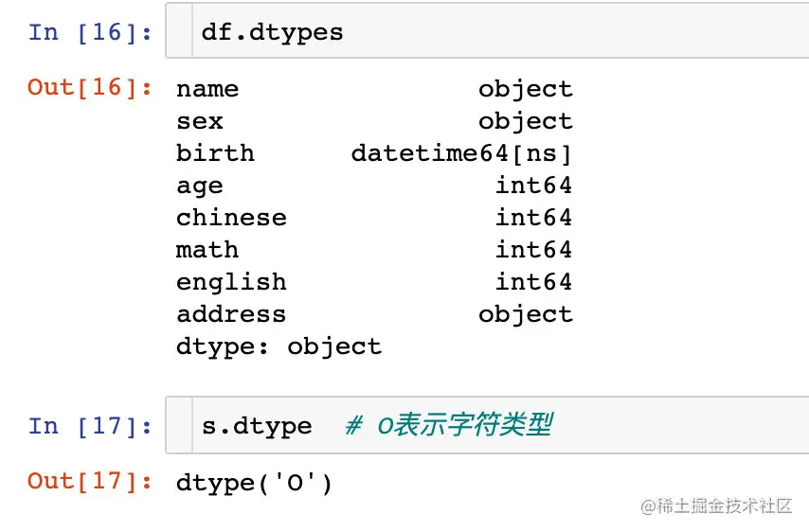Select the Out[17] prompt label
809x532 pixels.
coord(90,481)
